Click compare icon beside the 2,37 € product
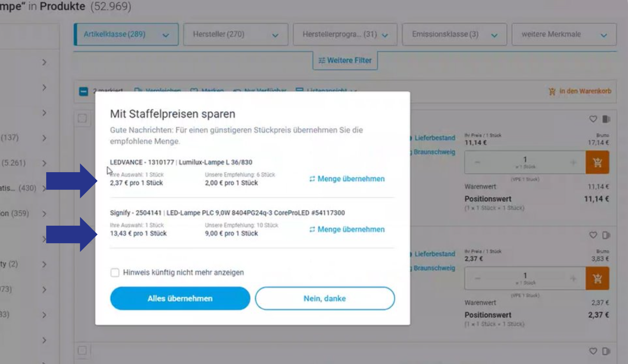 606,235
